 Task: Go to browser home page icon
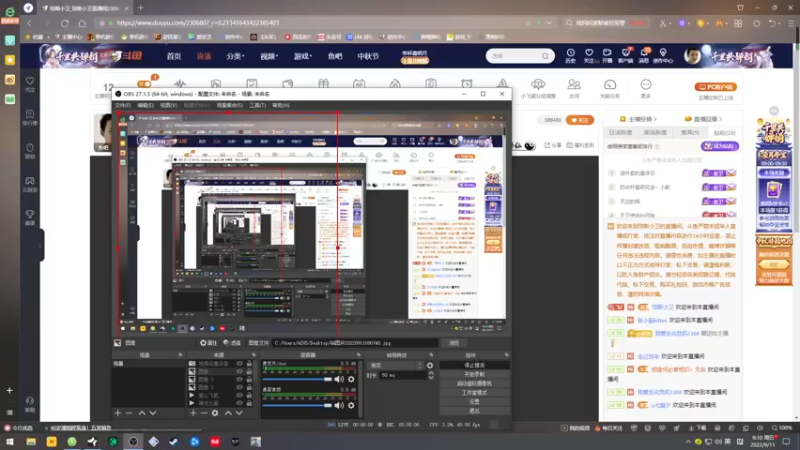tap(82, 23)
